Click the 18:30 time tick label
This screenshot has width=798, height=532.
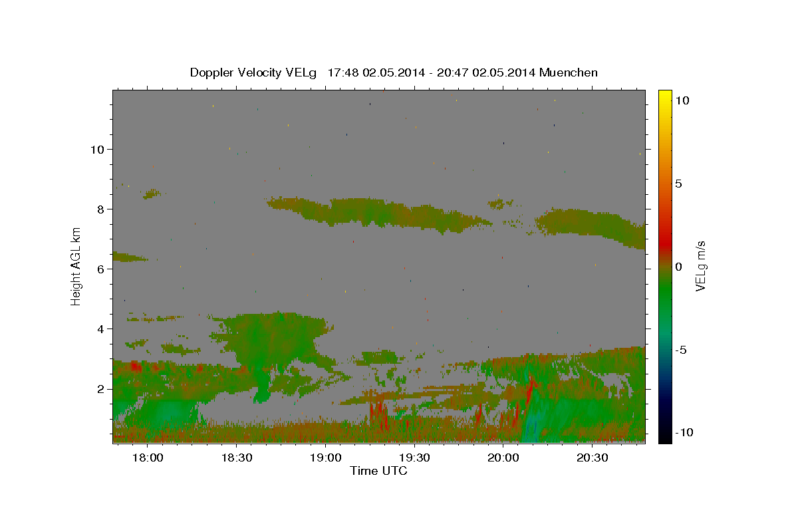[237, 458]
